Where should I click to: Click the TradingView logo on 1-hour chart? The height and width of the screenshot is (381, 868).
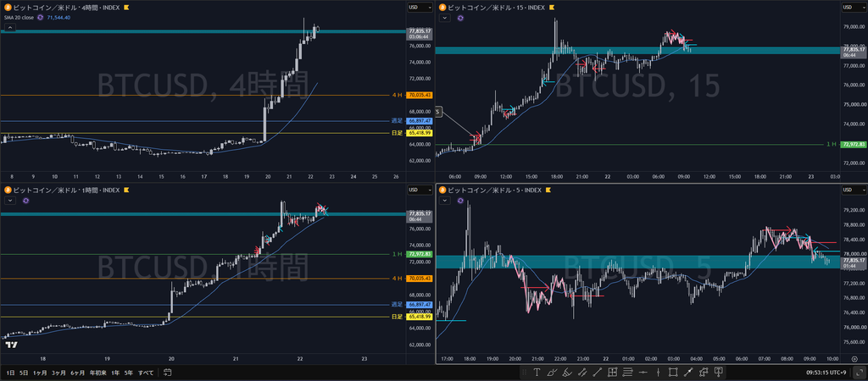(11, 345)
